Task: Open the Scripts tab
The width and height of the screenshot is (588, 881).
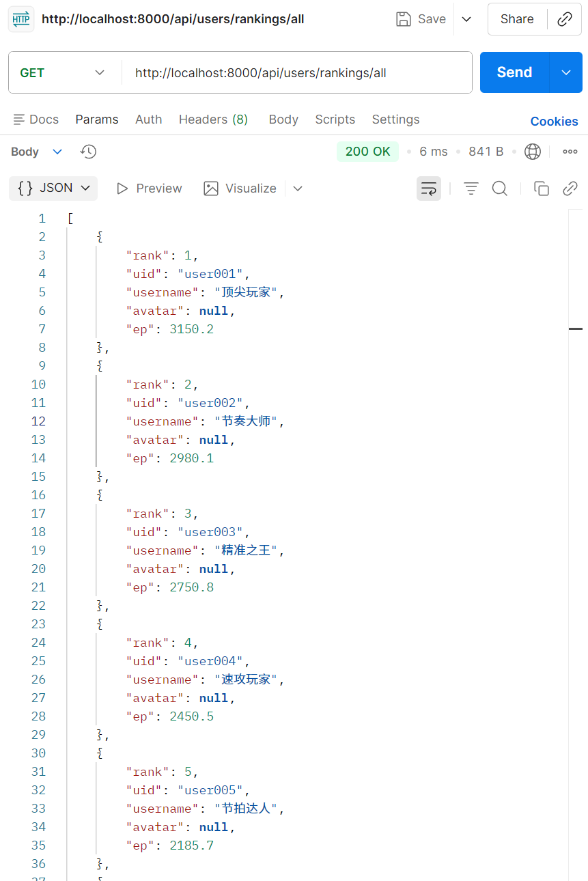Action: pyautogui.click(x=335, y=120)
